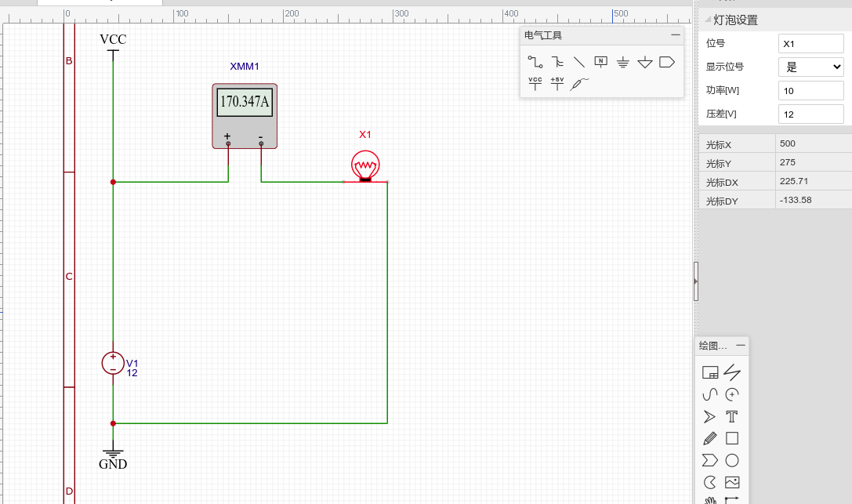
Task: Click the 位号 field containing X1
Action: click(x=810, y=44)
